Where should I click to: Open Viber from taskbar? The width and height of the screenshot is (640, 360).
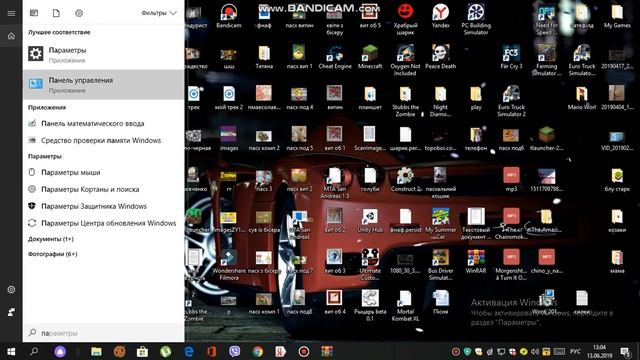pyautogui.click(x=235, y=351)
